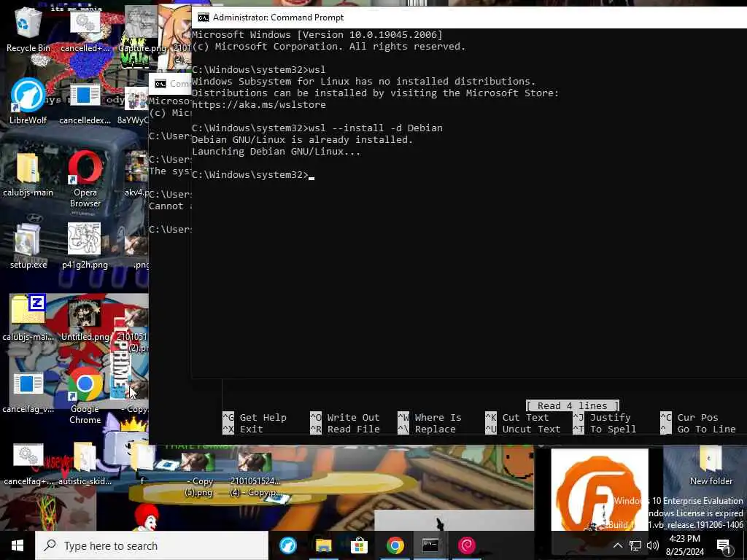The image size is (747, 560).
Task: Click nano's Get Help shortcut label
Action: 263,418
